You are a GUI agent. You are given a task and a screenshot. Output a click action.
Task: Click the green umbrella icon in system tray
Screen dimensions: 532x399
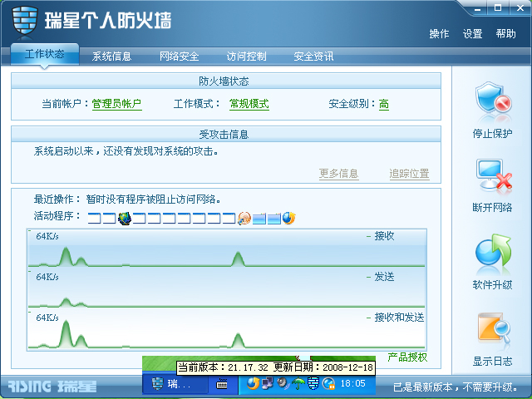(298, 383)
